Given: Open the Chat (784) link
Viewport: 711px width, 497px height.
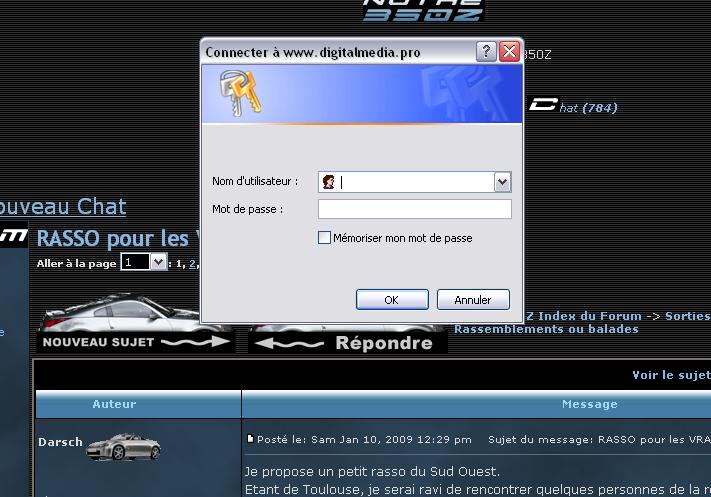Looking at the screenshot, I should coord(574,107).
